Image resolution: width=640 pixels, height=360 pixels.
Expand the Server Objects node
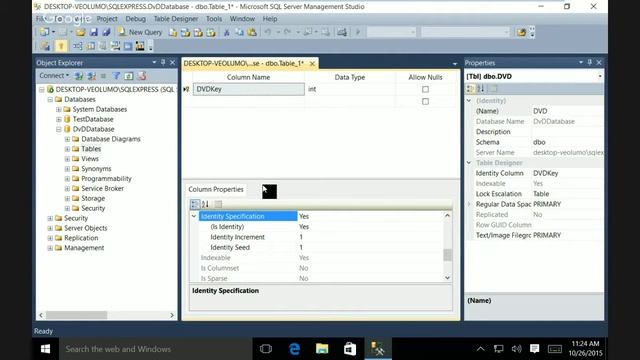[50, 228]
